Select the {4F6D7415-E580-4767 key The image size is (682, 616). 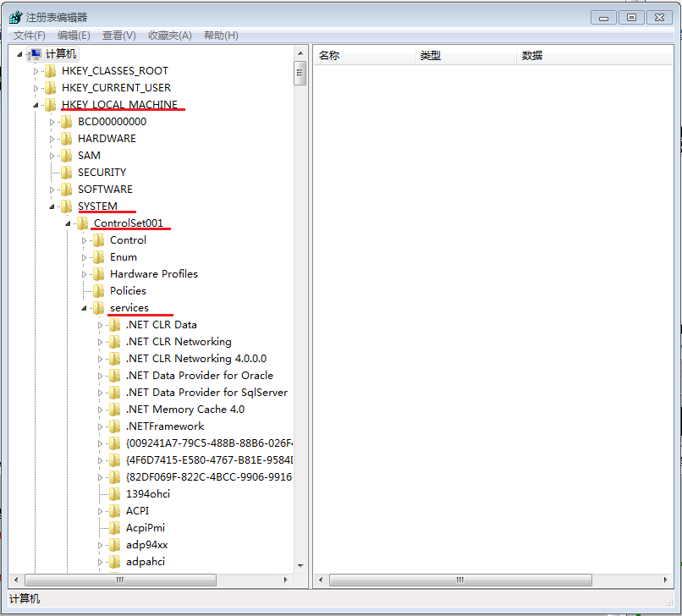(x=209, y=460)
